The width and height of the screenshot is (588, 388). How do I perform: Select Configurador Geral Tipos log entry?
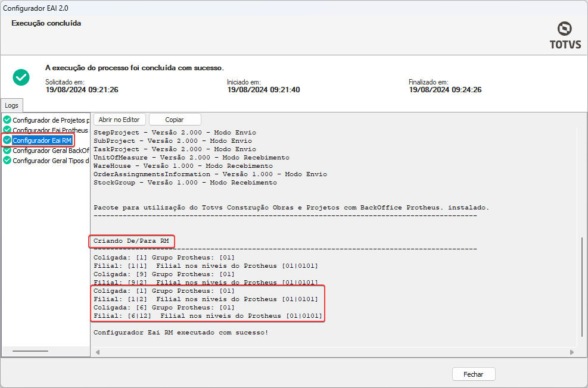click(x=51, y=161)
